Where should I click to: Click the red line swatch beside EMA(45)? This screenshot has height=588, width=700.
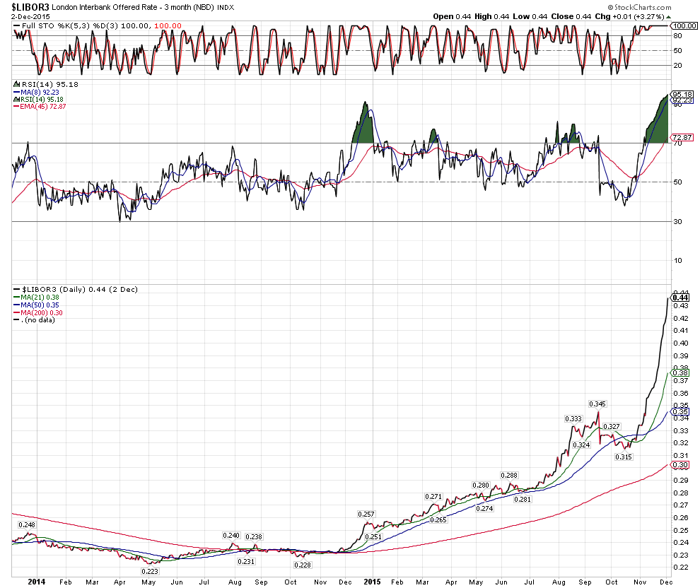tap(16, 107)
